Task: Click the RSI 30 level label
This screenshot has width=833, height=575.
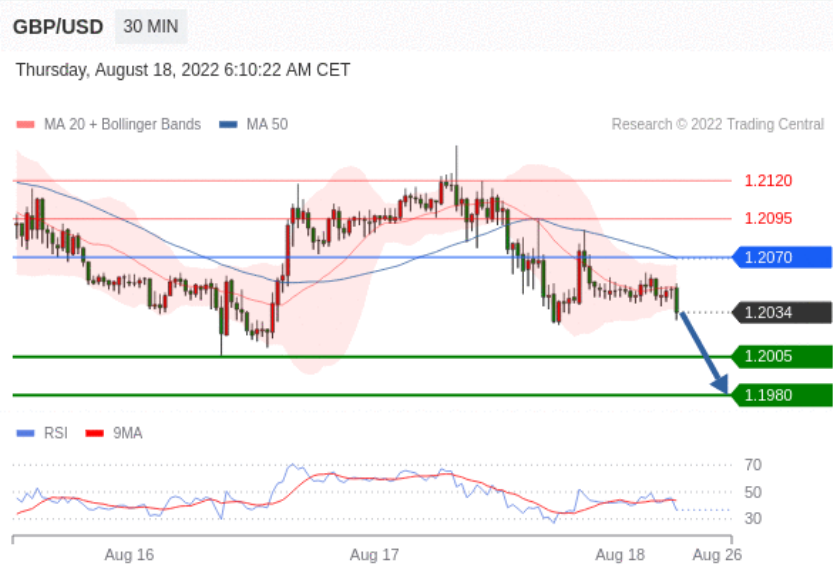Action: click(753, 518)
